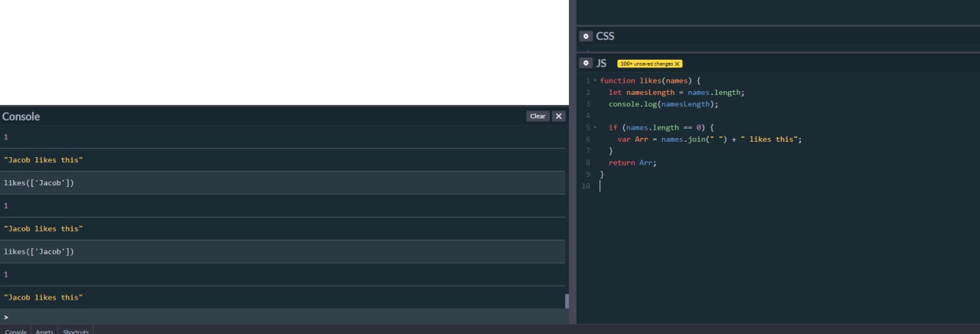Click line number 9 in the gutter

[x=588, y=175]
